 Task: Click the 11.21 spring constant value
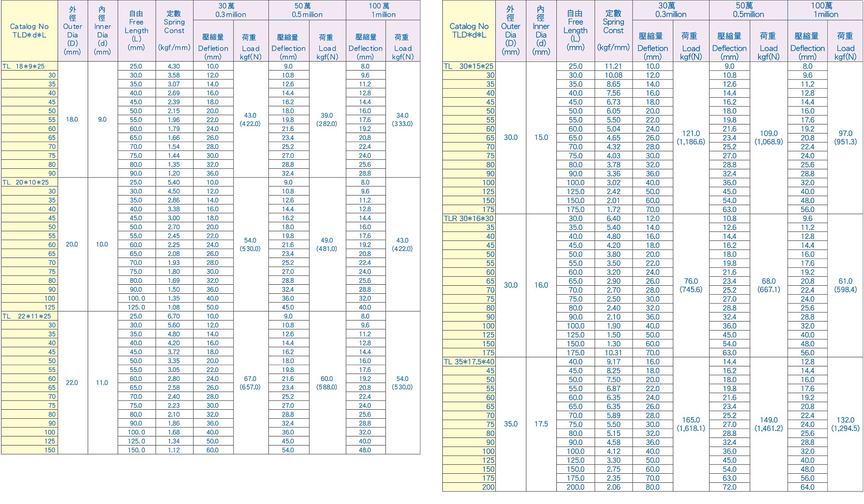(613, 66)
